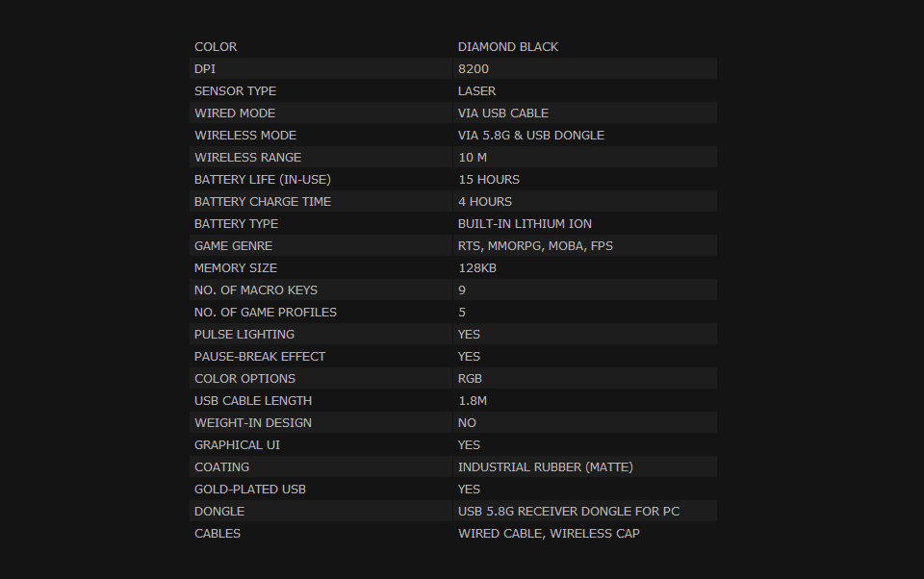924x579 pixels.
Task: Click the BATTERY LIFE (IN-USE) label
Action: (262, 180)
